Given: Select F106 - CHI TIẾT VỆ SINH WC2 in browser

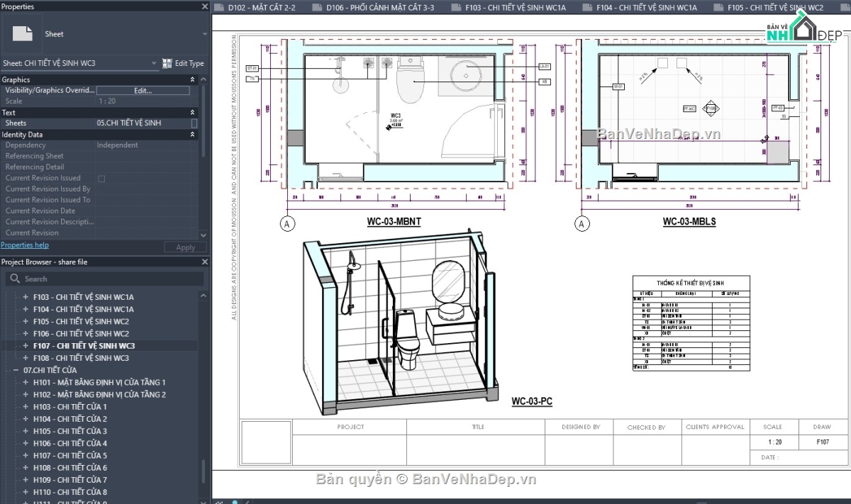Looking at the screenshot, I should click(x=81, y=334).
